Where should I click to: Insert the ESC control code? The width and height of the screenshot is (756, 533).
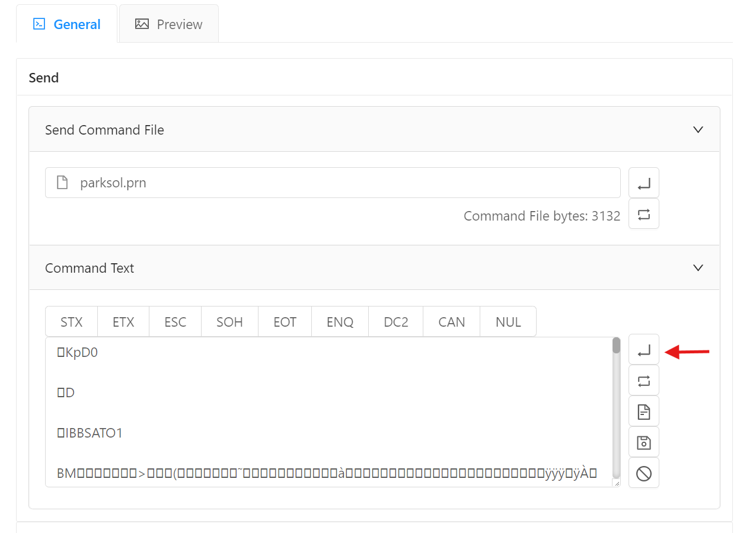(x=176, y=322)
